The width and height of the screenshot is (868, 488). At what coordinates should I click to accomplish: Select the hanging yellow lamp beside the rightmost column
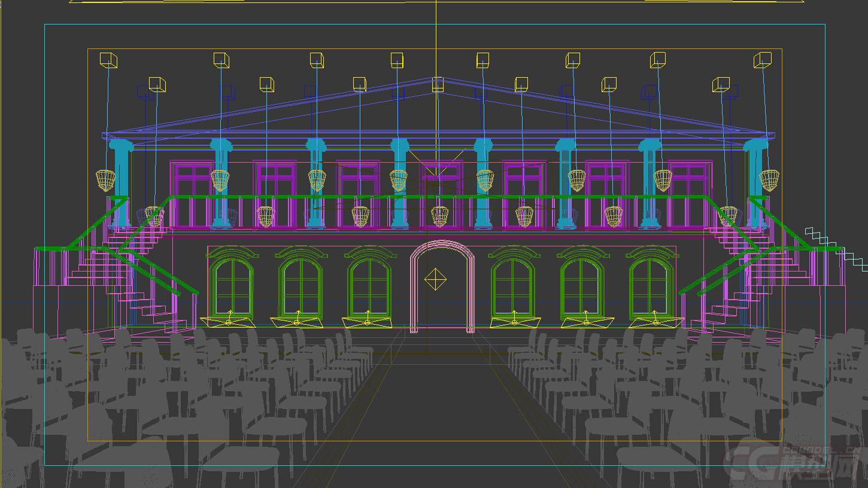click(769, 180)
